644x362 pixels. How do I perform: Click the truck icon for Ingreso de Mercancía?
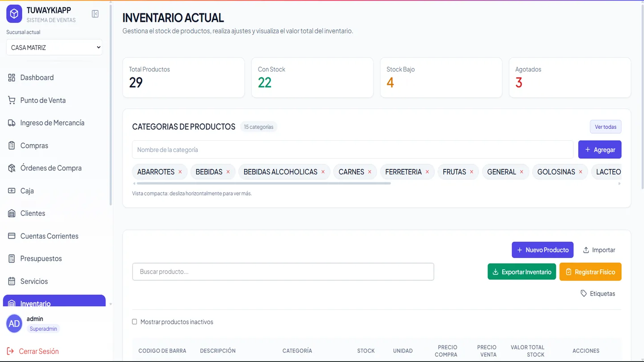(x=12, y=123)
